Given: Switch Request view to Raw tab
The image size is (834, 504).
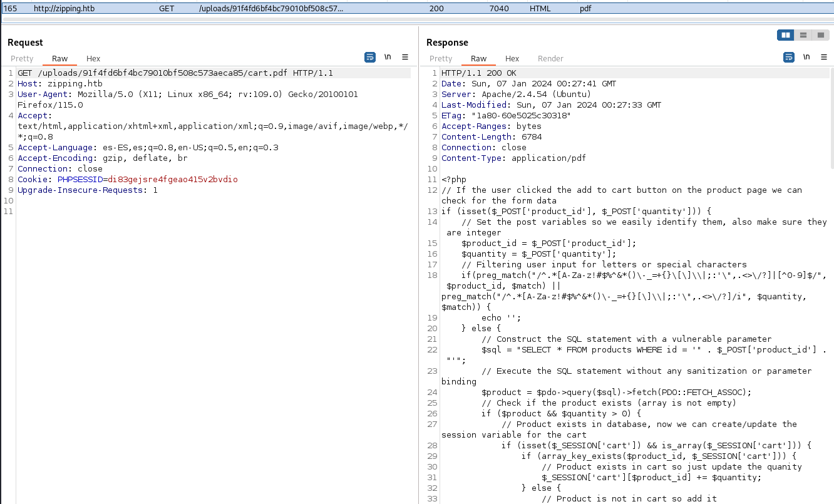Looking at the screenshot, I should click(x=60, y=58).
